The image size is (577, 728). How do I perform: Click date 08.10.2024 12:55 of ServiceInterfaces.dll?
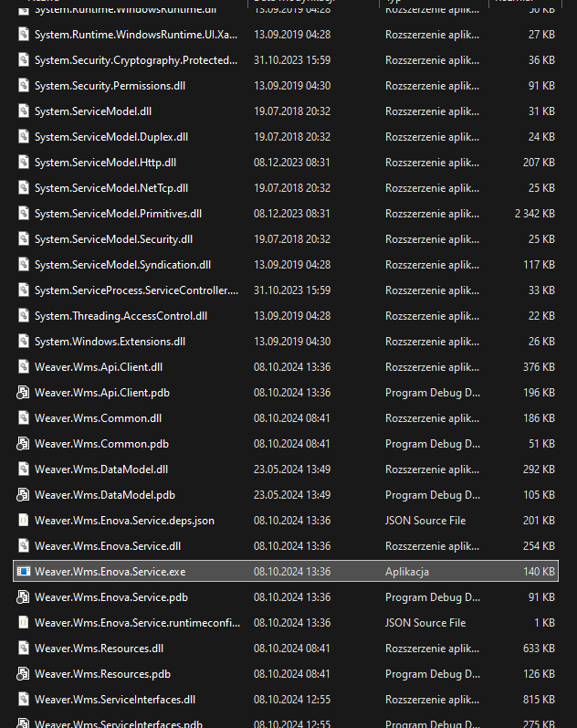292,699
